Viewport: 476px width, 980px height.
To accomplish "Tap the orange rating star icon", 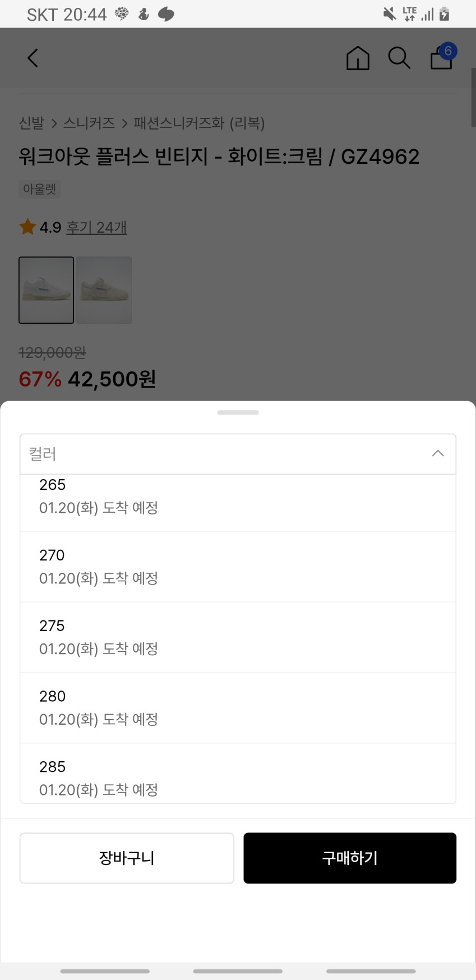I will coord(27,227).
